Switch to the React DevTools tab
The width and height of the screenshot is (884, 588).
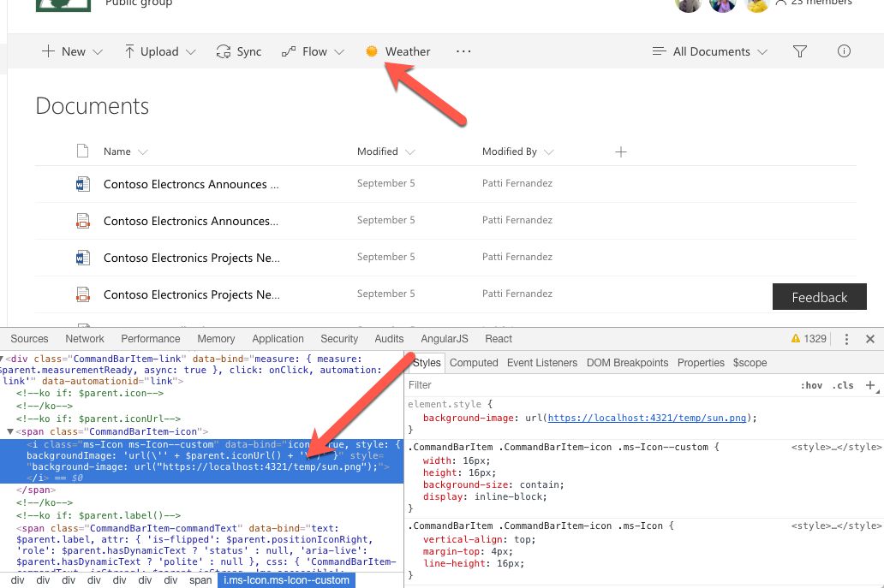pyautogui.click(x=499, y=338)
